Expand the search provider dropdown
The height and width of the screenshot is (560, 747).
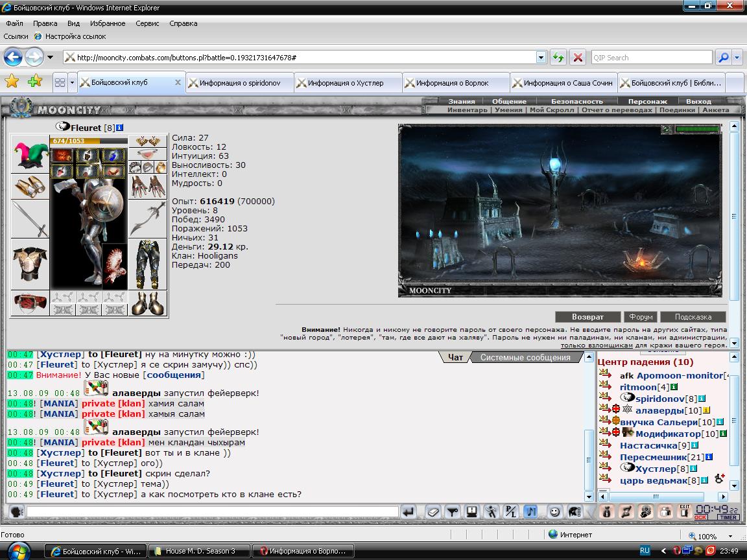737,58
